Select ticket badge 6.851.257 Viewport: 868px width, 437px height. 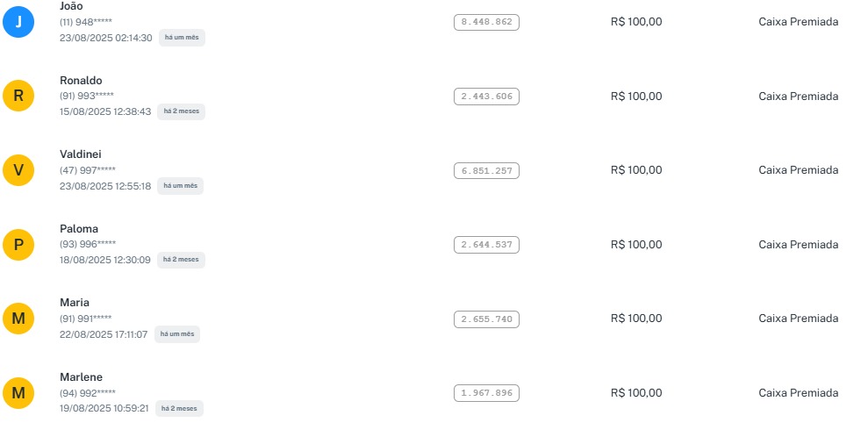tap(486, 171)
